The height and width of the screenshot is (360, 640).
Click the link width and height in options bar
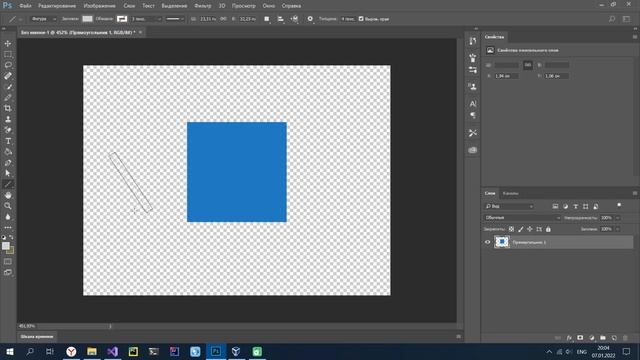(223, 19)
